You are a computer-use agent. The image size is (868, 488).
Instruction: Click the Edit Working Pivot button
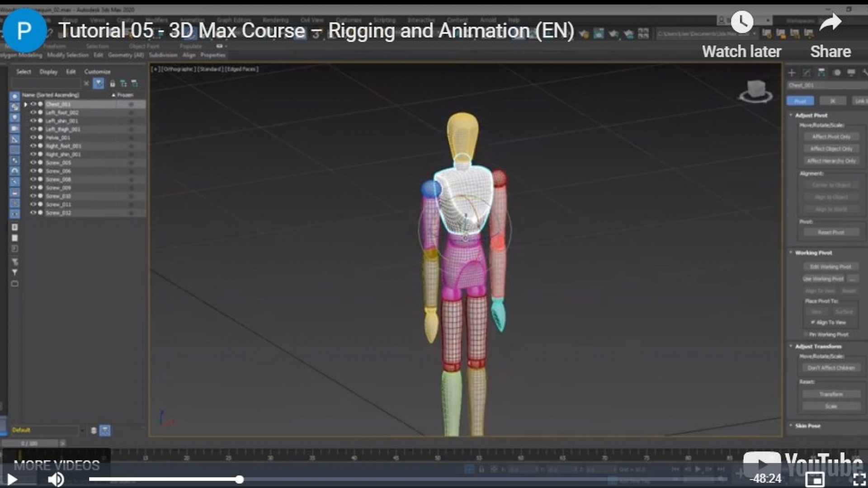tap(831, 267)
